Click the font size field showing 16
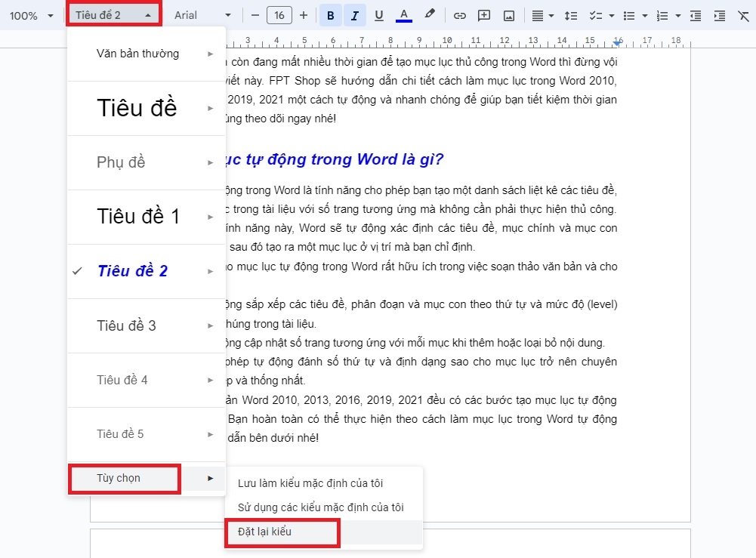The height and width of the screenshot is (558, 756). (279, 15)
